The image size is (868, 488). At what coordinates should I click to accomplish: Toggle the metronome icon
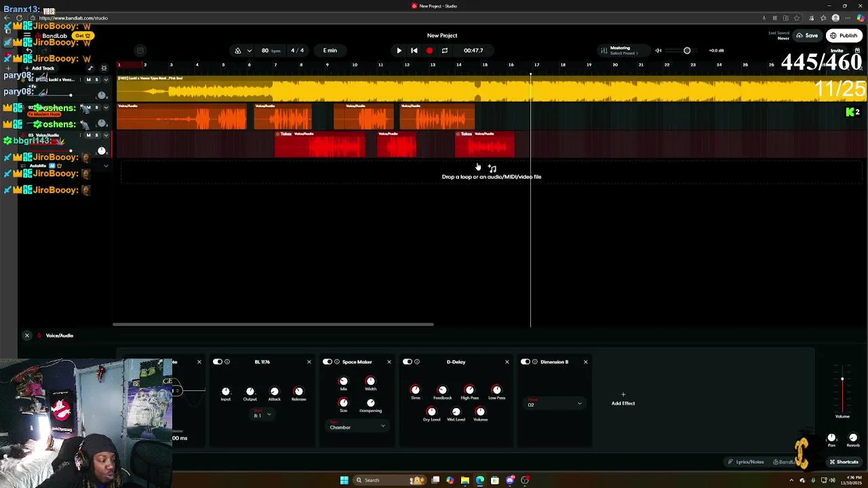237,50
